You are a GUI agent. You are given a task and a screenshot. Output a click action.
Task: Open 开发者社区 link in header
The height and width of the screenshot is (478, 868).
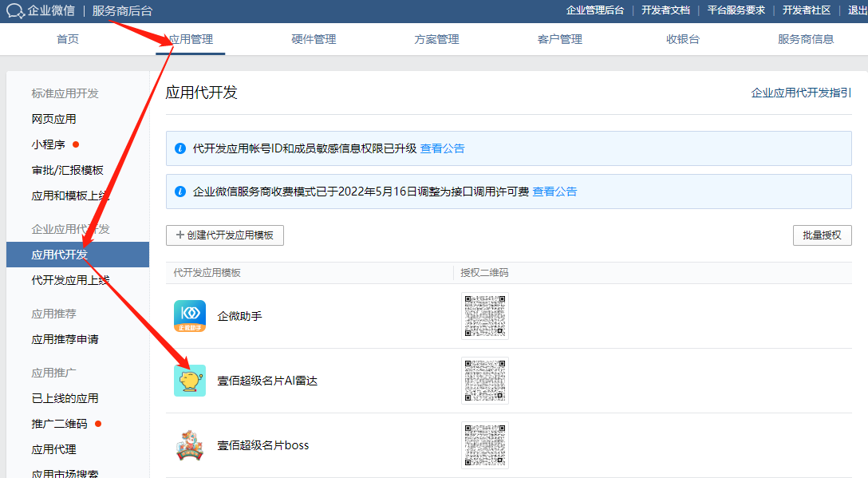[807, 10]
